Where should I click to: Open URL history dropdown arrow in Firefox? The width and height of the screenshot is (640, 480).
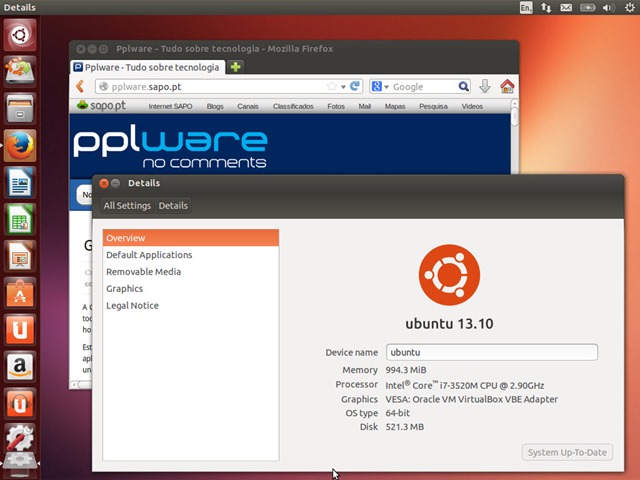(343, 87)
